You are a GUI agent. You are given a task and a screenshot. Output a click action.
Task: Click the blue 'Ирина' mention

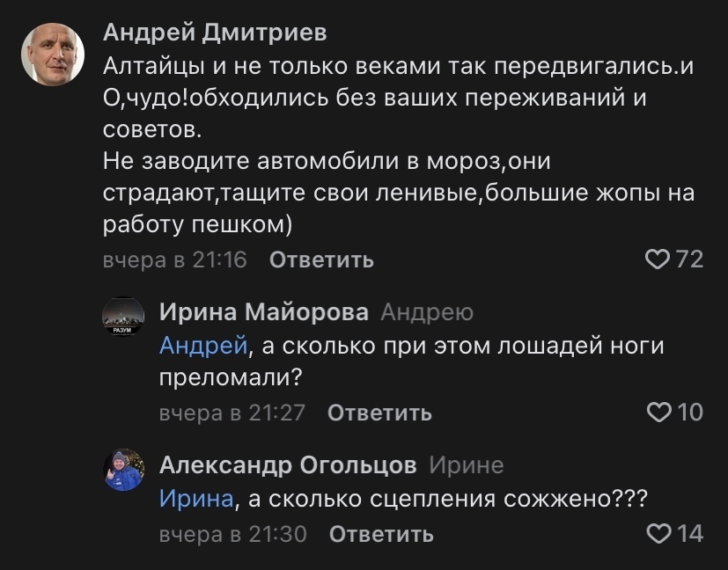tap(197, 499)
